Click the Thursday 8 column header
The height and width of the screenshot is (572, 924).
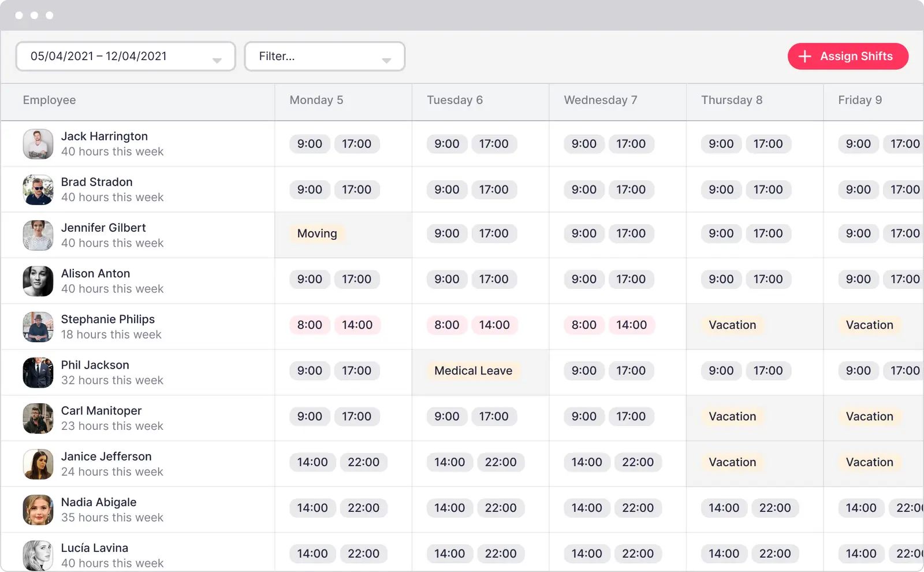pyautogui.click(x=731, y=100)
